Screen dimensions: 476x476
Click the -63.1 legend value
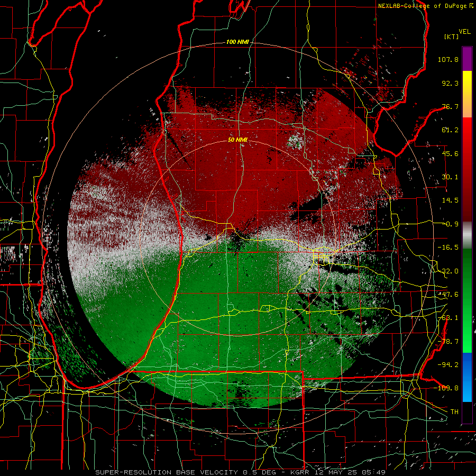448,318
